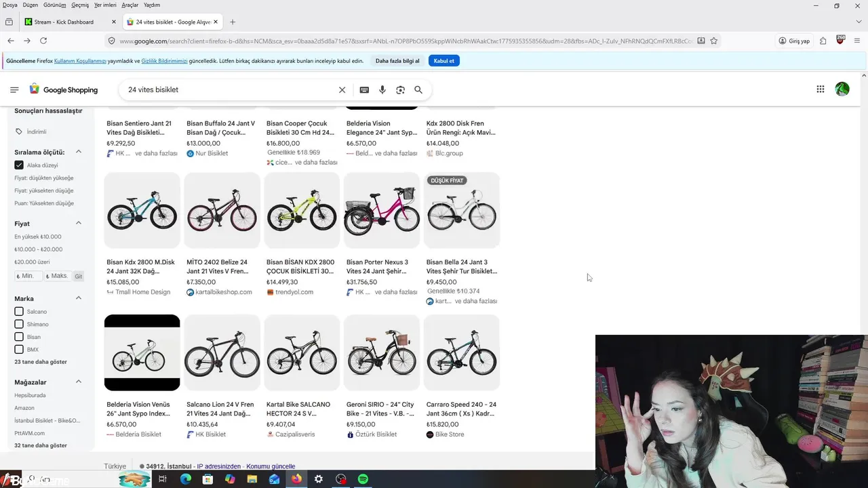Open the Gizlilik Bildirimimizi link
The height and width of the screenshot is (488, 868).
tap(164, 61)
